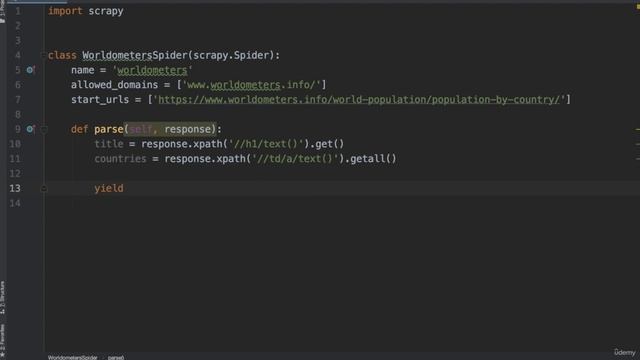Open the worldometers population-by-country URL

coord(359,100)
